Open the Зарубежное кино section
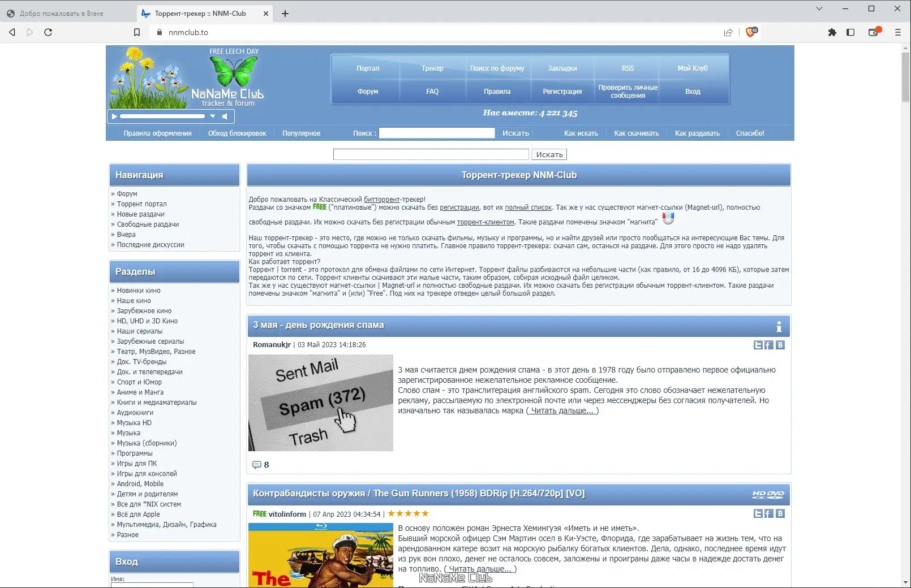 click(x=144, y=311)
